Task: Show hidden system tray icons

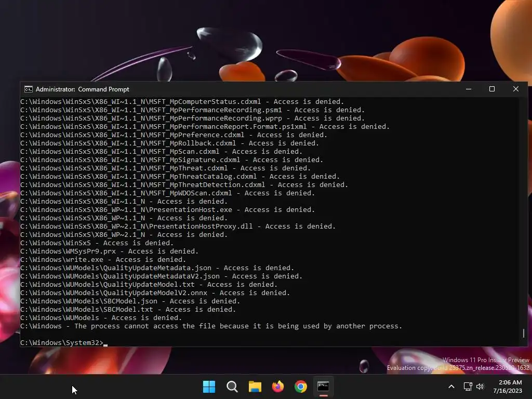Action: click(451, 387)
